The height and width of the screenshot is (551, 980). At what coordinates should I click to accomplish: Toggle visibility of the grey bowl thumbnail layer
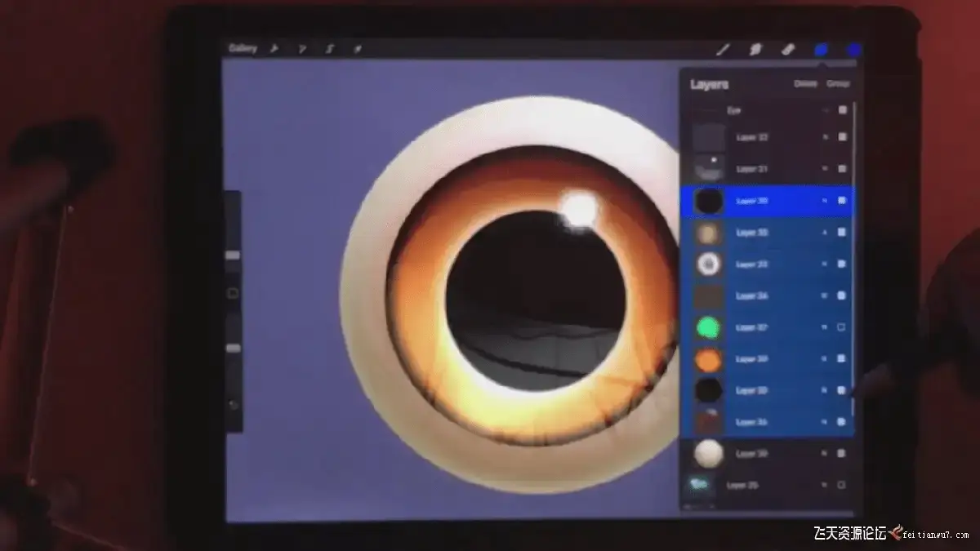pyautogui.click(x=842, y=169)
